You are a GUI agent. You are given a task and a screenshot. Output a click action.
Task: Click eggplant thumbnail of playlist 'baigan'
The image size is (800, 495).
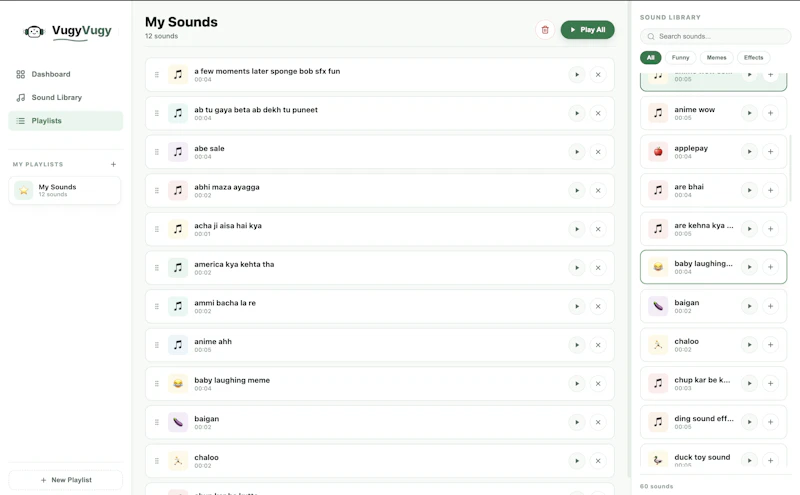(x=178, y=422)
